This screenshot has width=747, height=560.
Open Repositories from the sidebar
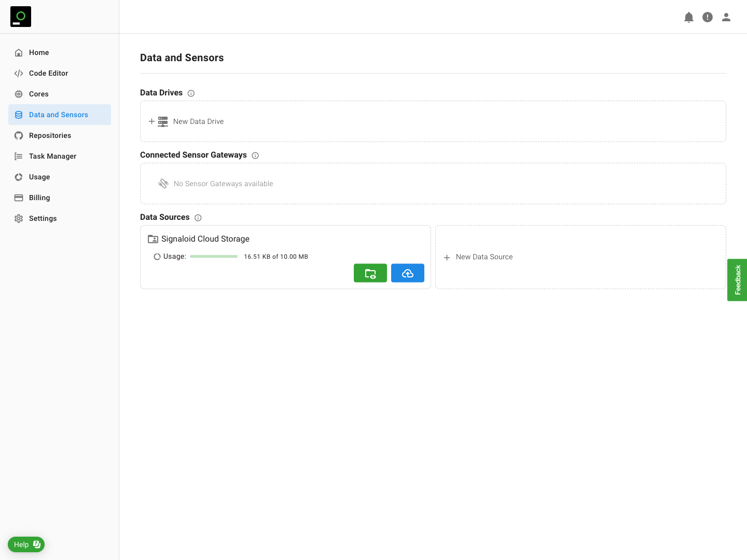(x=50, y=135)
